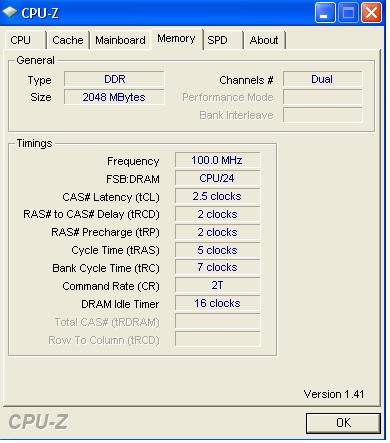The height and width of the screenshot is (443, 390).
Task: Click the CPU-Z title bar icon
Action: coord(9,12)
